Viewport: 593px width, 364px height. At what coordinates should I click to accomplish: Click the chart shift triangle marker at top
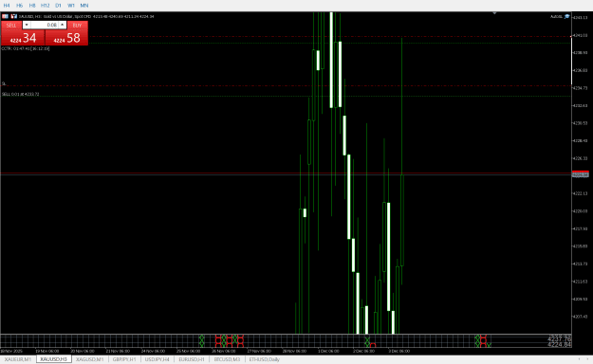tap(494, 13)
